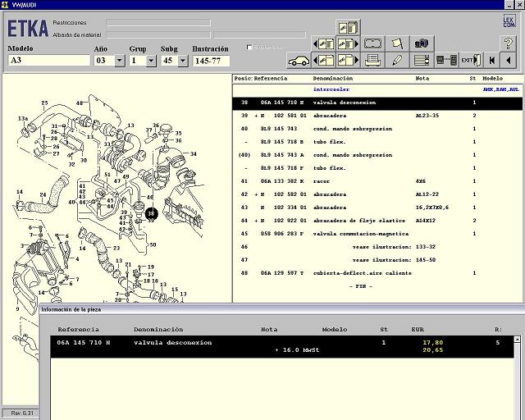Select row 43 abrazadera 16,2X7X0,6

tap(377, 208)
